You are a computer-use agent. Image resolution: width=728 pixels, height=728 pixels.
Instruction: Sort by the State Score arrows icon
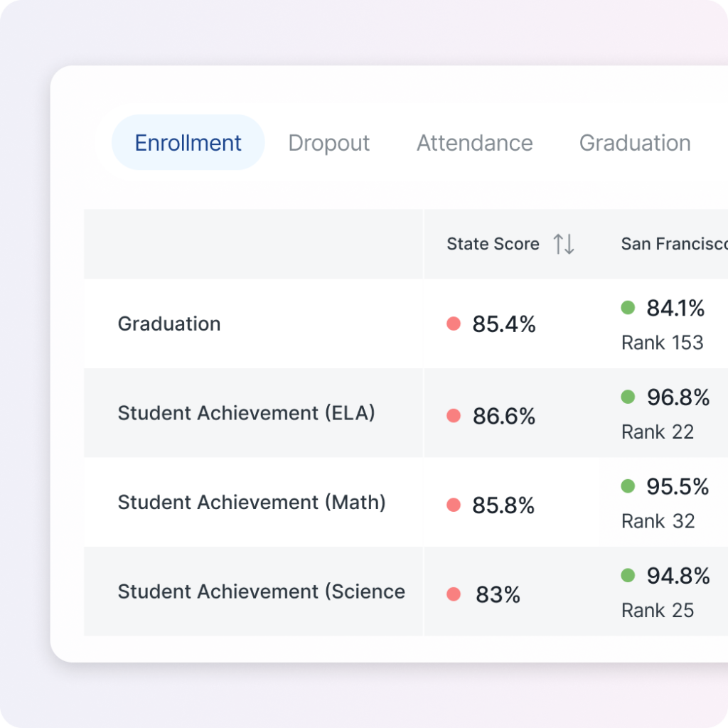click(x=564, y=244)
